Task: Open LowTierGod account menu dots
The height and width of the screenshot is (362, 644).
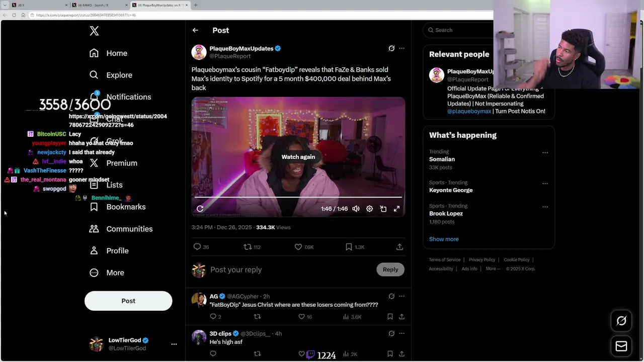Action: tap(174, 344)
